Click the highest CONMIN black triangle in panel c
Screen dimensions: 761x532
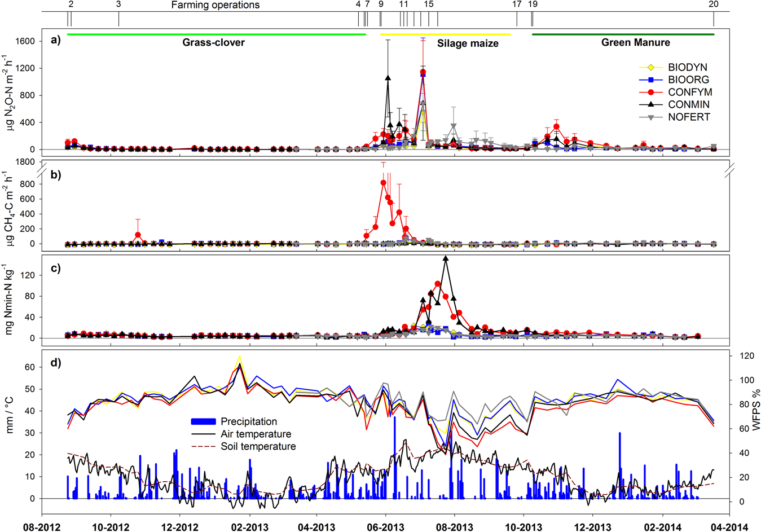pyautogui.click(x=446, y=258)
